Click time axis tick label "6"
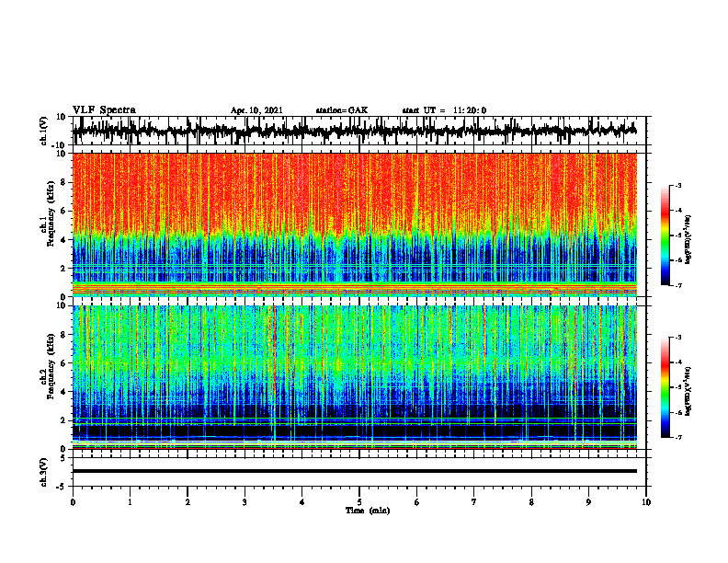The height and width of the screenshot is (563, 728). [417, 502]
